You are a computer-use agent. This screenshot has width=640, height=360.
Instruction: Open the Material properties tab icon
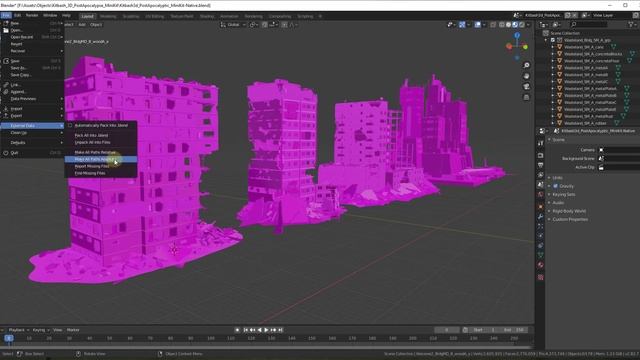point(540,265)
